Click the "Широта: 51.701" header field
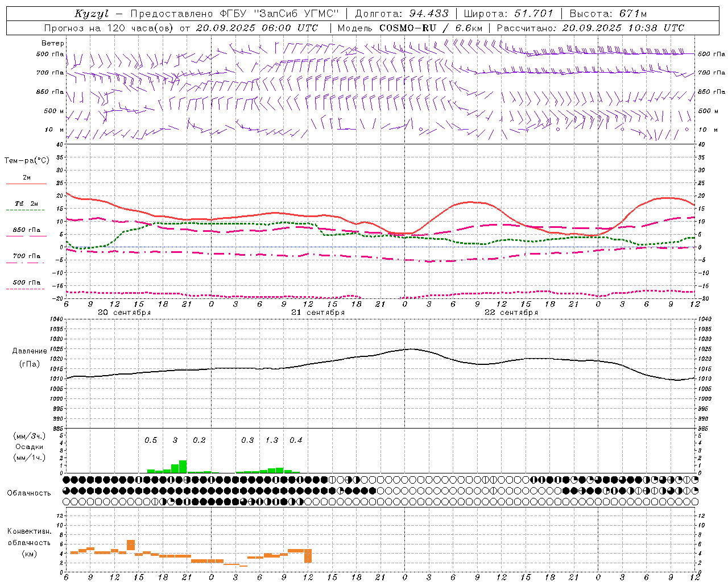 tap(508, 14)
